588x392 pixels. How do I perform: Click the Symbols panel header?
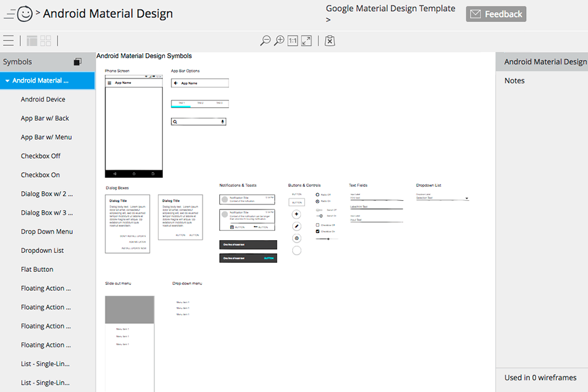pos(48,61)
